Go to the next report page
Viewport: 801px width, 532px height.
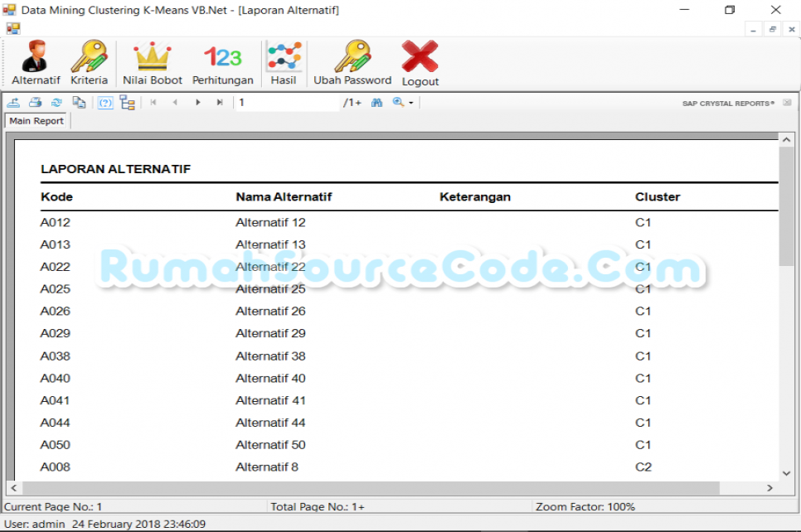tap(197, 102)
